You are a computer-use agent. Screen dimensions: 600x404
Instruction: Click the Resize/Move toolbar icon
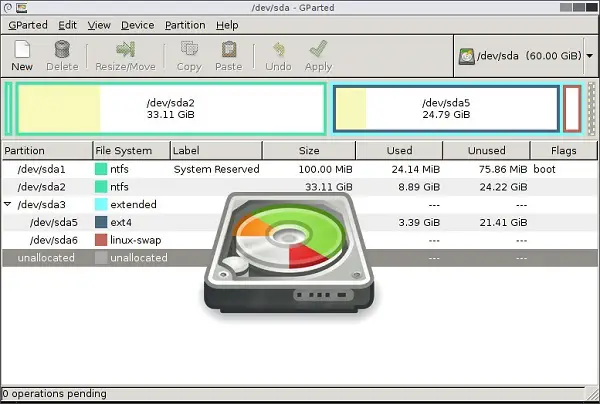[126, 50]
